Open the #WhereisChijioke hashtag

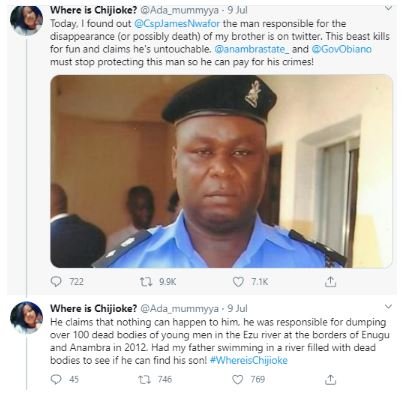click(249, 360)
